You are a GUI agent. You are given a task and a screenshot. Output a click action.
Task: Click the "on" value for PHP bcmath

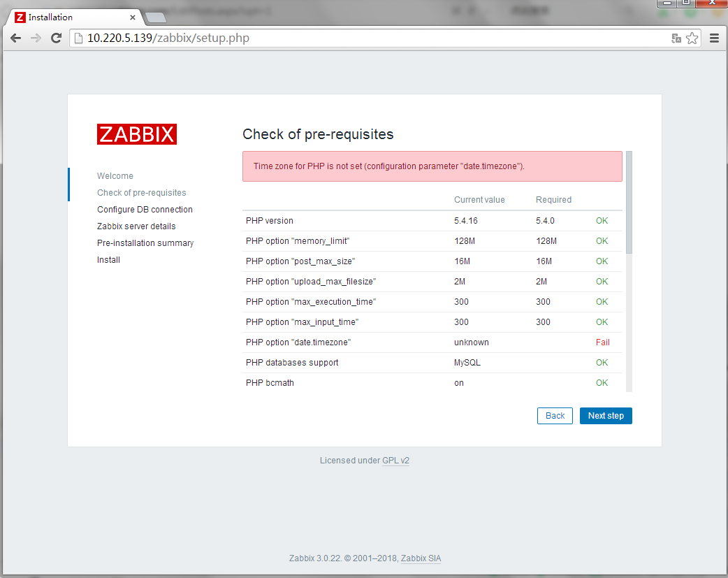click(459, 383)
